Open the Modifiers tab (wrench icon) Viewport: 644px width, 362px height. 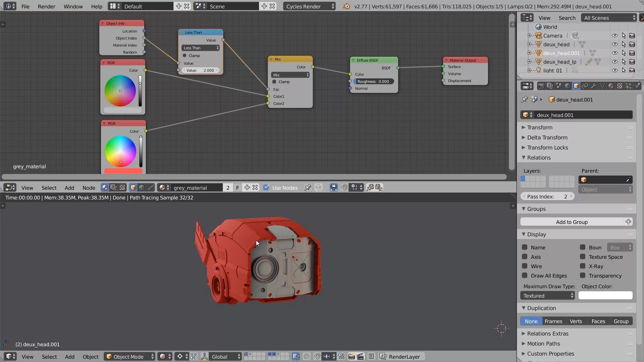pos(593,86)
